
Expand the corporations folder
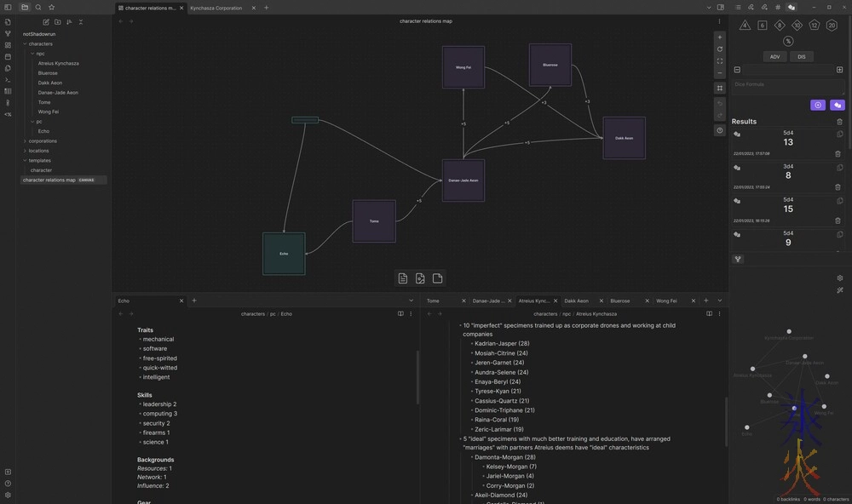(x=42, y=140)
